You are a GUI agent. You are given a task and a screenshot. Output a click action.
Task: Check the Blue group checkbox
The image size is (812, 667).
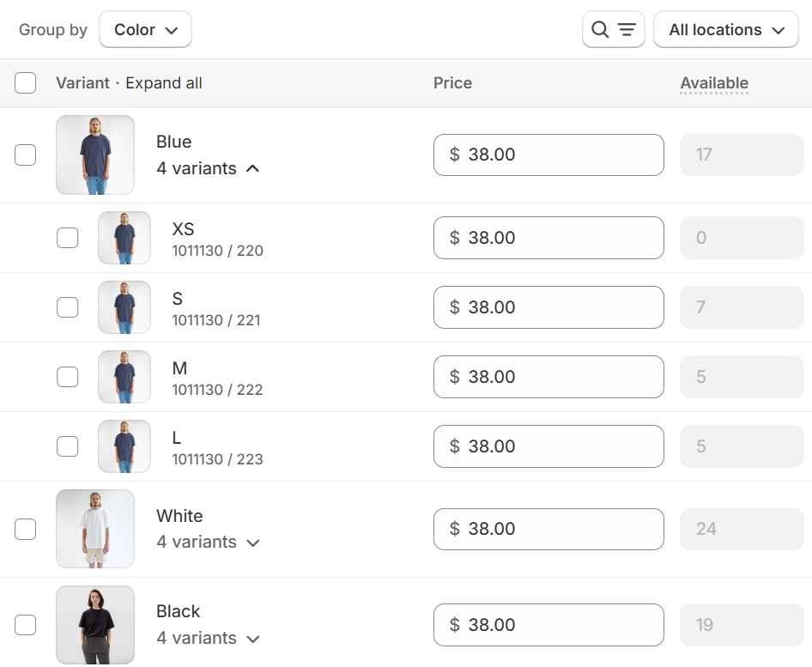(26, 155)
